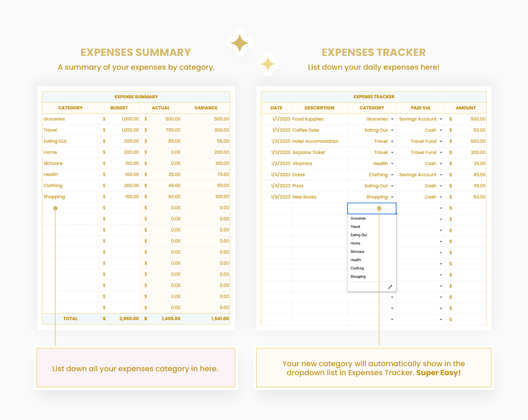Choose Home from the category dropdown list

(356, 243)
